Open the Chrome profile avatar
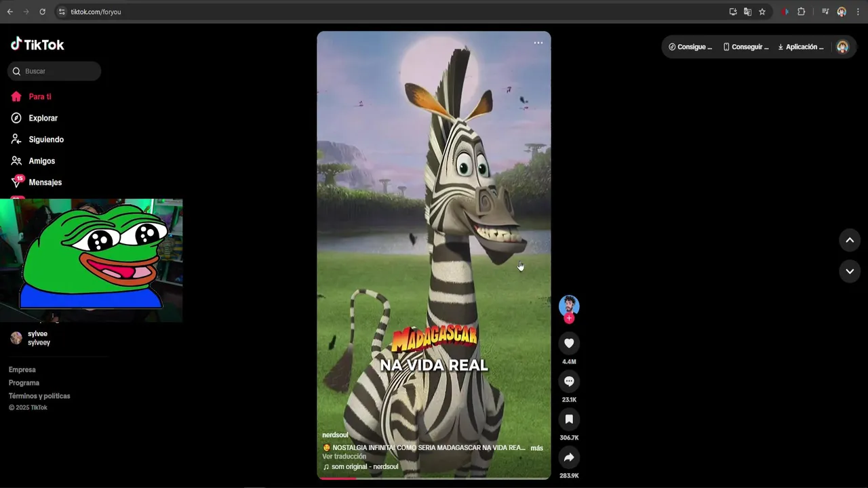The width and height of the screenshot is (868, 488). click(842, 12)
